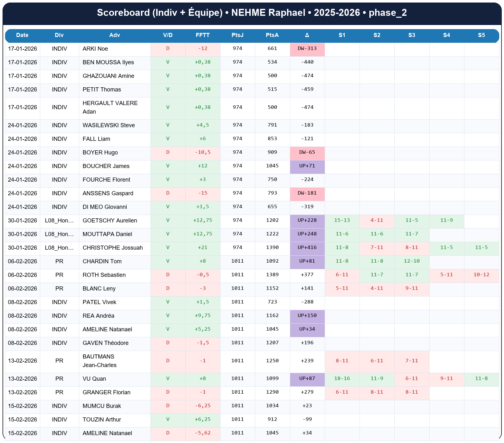Click the -15 FFTT points cell
This screenshot has height=443, width=504.
[x=202, y=193]
